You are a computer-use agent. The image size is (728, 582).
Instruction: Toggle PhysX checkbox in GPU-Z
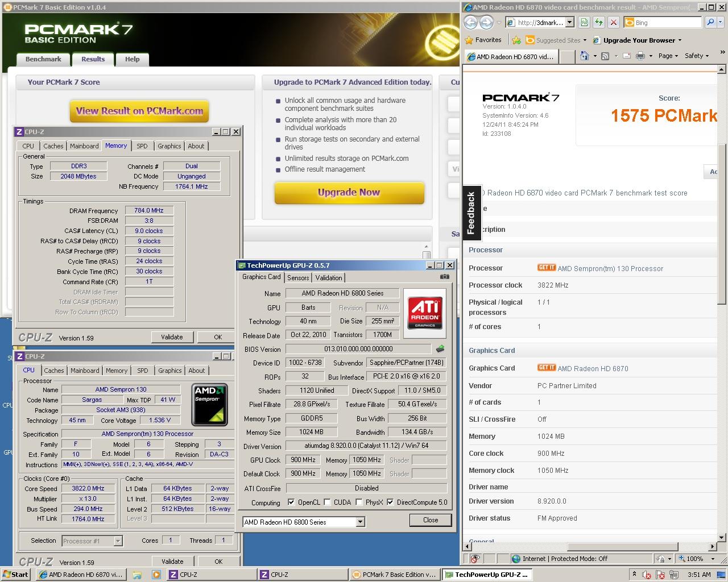coord(359,502)
